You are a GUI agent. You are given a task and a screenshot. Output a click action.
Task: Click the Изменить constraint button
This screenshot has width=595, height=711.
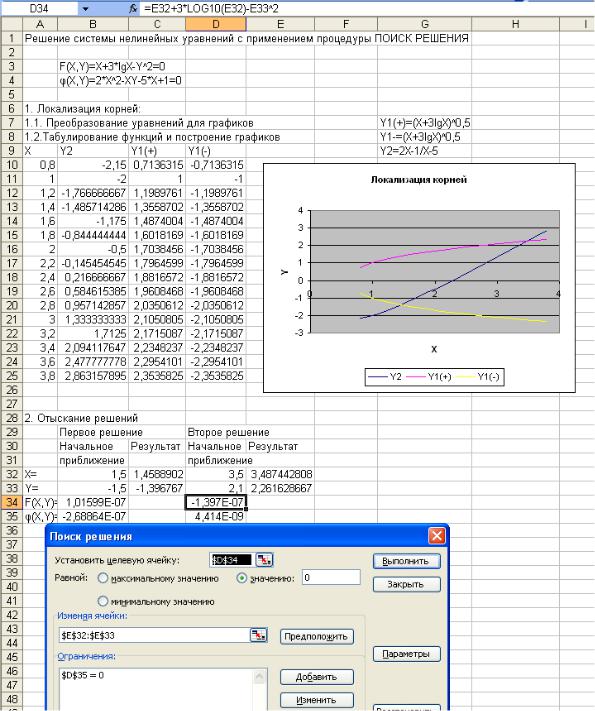click(317, 700)
